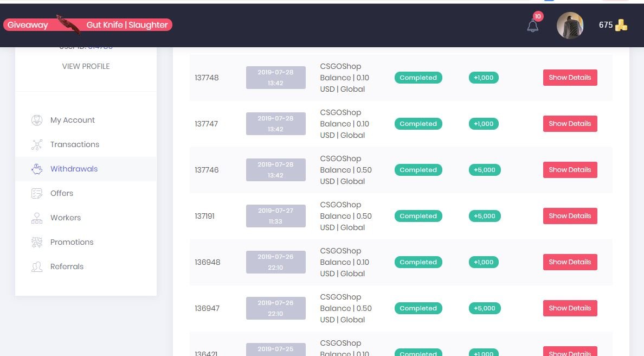Open the Offers menu item
644x356 pixels.
point(62,193)
